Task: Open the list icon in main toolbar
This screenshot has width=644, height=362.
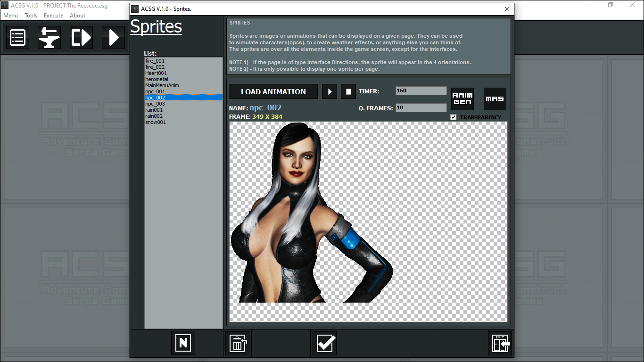Action: click(x=17, y=37)
